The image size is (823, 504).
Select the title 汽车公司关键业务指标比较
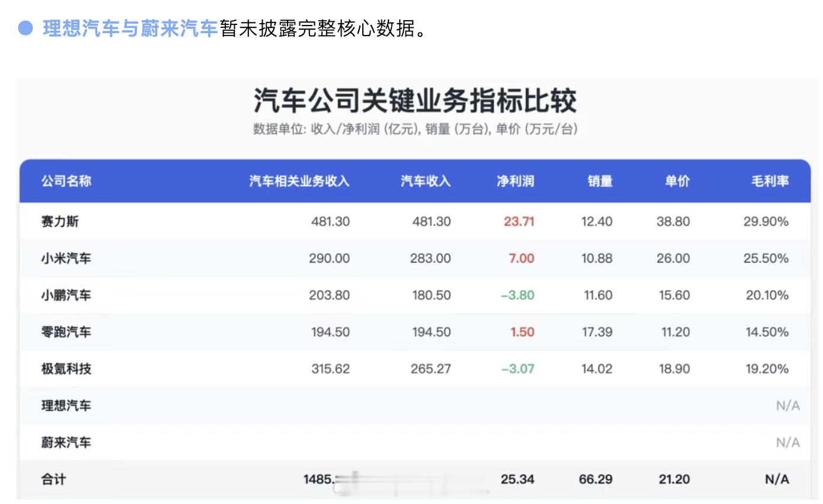coord(415,100)
